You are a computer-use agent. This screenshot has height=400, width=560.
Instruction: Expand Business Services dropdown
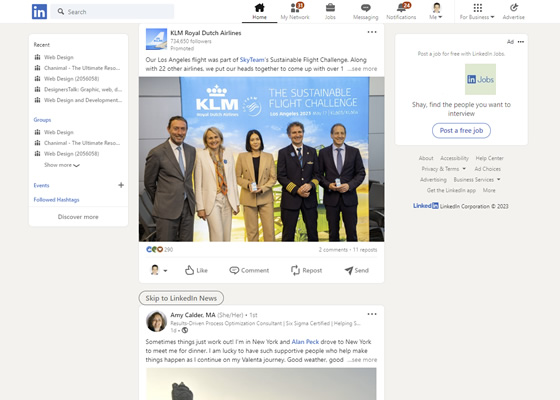pyautogui.click(x=477, y=180)
